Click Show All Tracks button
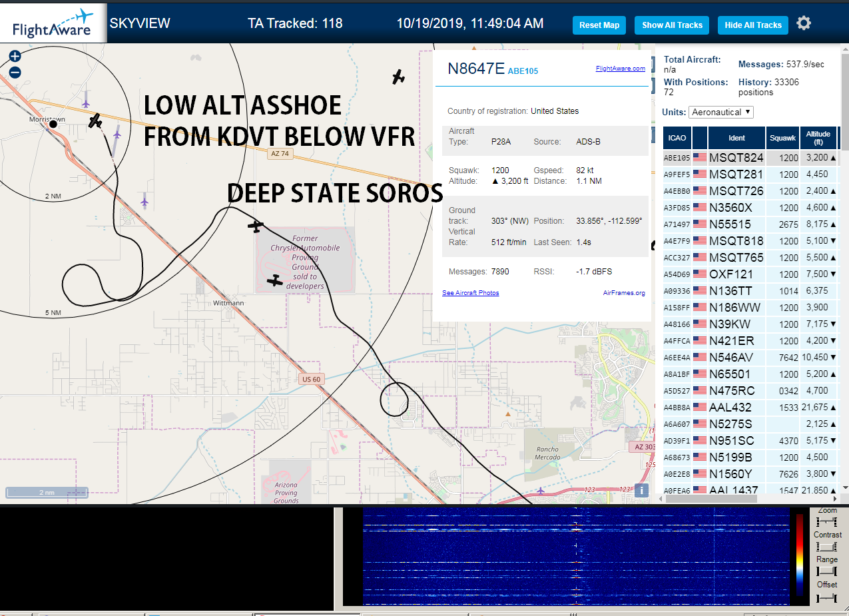The width and height of the screenshot is (849, 616). tap(672, 25)
